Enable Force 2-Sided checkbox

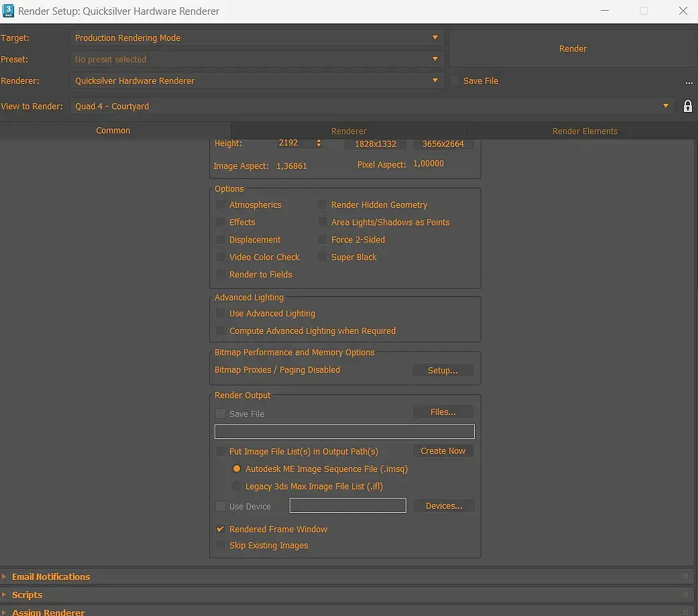click(323, 239)
